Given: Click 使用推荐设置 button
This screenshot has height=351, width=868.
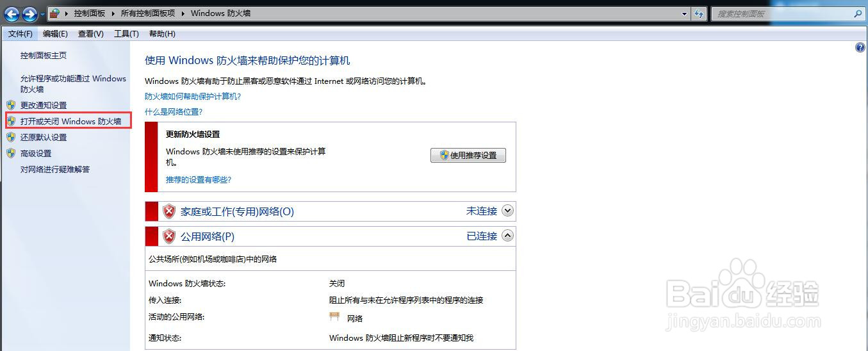Looking at the screenshot, I should [468, 155].
